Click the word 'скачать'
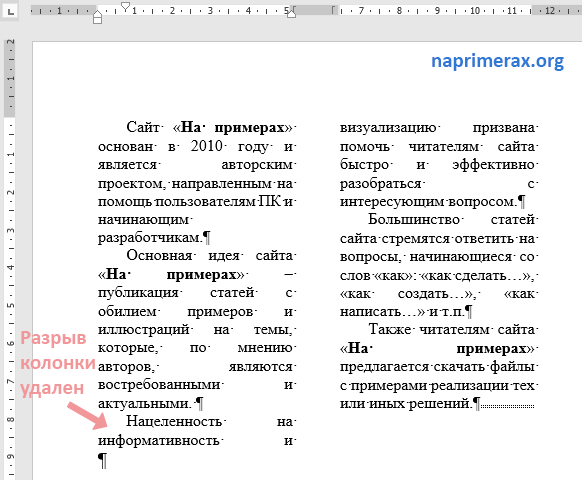Image resolution: width=582 pixels, height=480 pixels. [460, 367]
